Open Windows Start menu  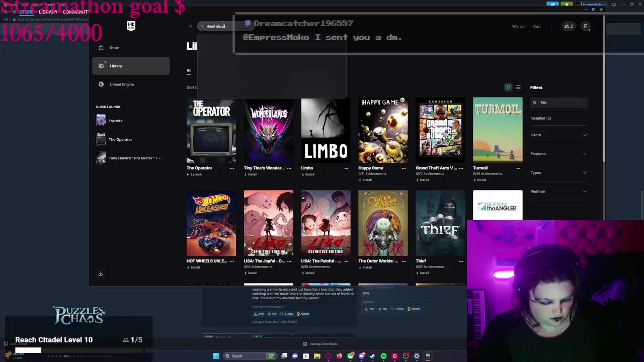(216, 356)
